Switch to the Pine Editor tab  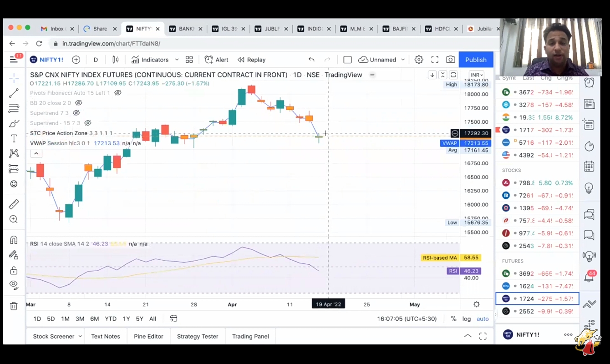[x=148, y=336]
